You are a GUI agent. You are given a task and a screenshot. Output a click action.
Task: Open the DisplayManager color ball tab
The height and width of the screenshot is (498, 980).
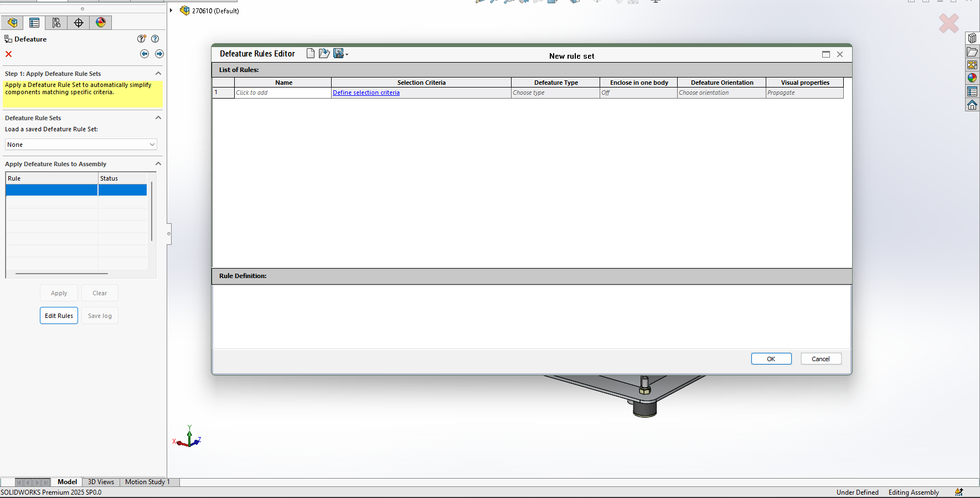pos(101,23)
